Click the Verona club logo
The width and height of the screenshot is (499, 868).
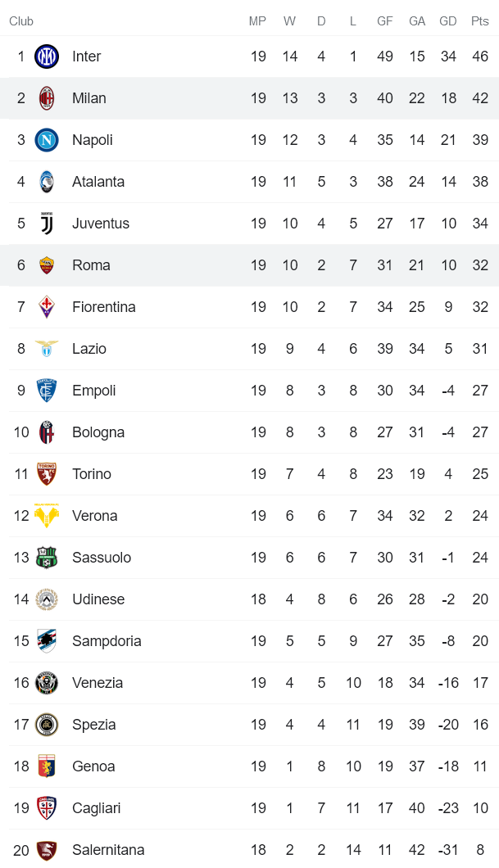[x=47, y=516]
